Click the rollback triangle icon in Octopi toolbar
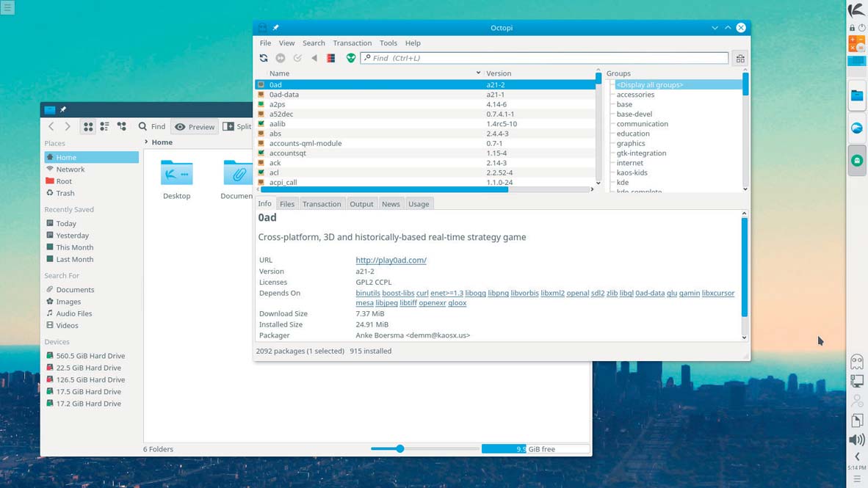The image size is (868, 488). [314, 58]
